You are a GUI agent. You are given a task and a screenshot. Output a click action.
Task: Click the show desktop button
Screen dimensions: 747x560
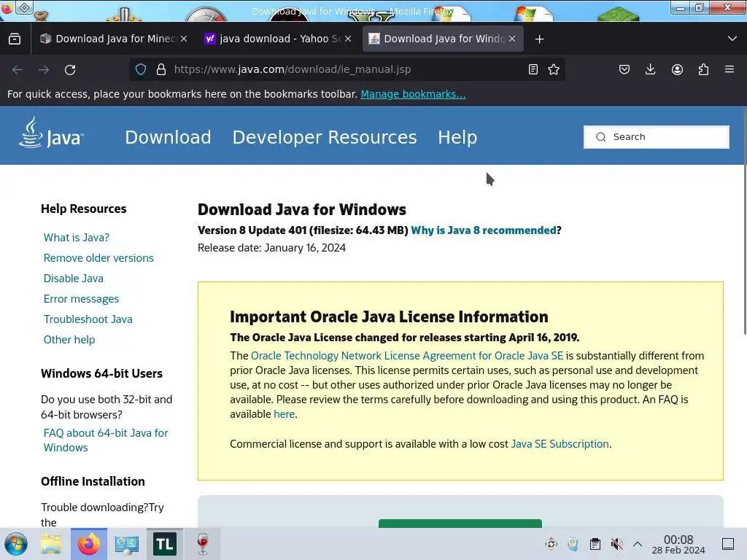pyautogui.click(x=729, y=544)
